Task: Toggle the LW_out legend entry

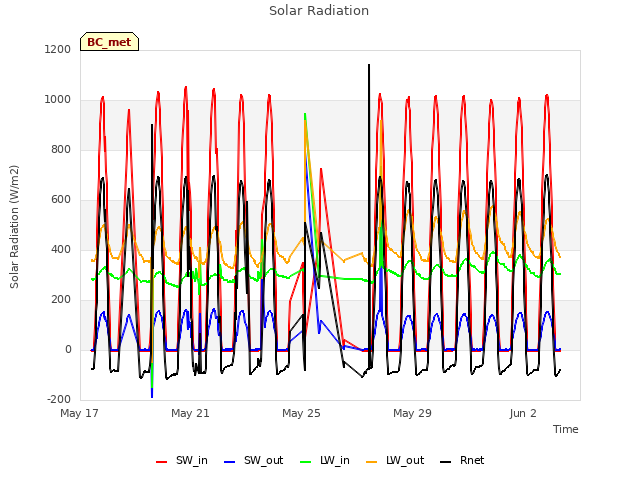Action: [396, 461]
